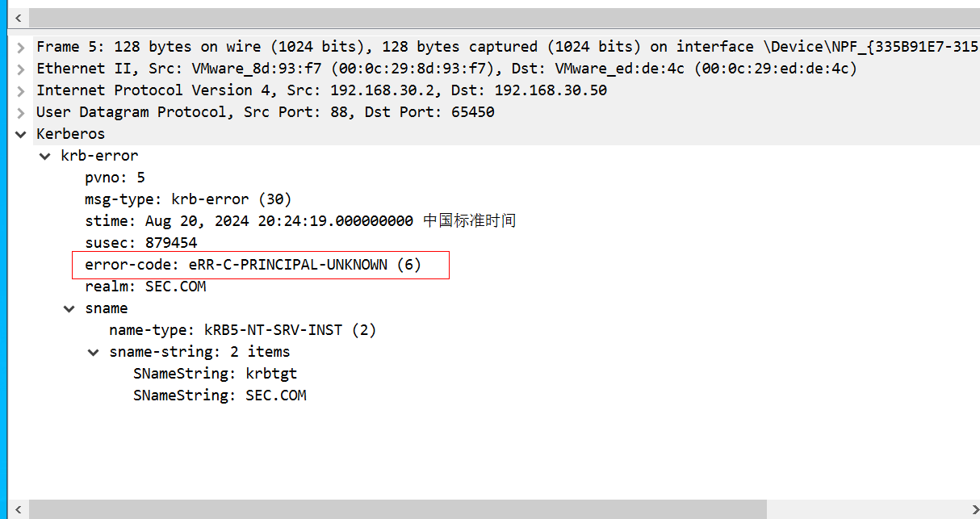Viewport: 980px width, 519px height.
Task: Collapse the sname node
Action: 69,308
